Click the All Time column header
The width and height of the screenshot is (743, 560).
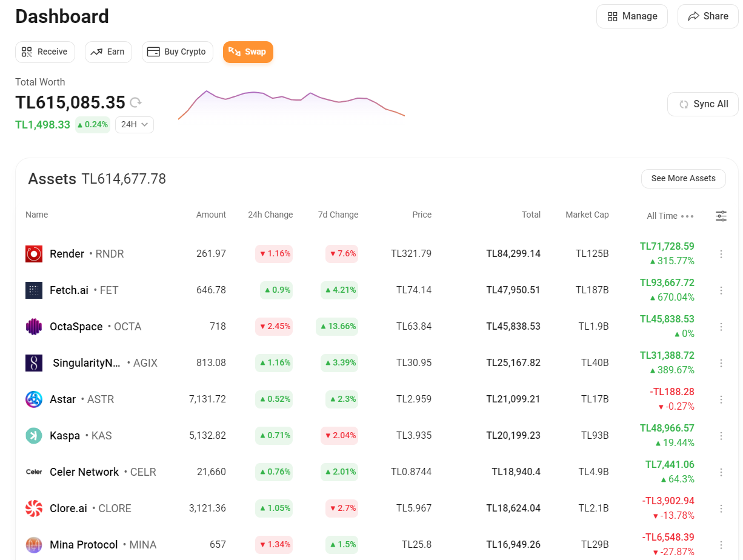[x=662, y=216]
